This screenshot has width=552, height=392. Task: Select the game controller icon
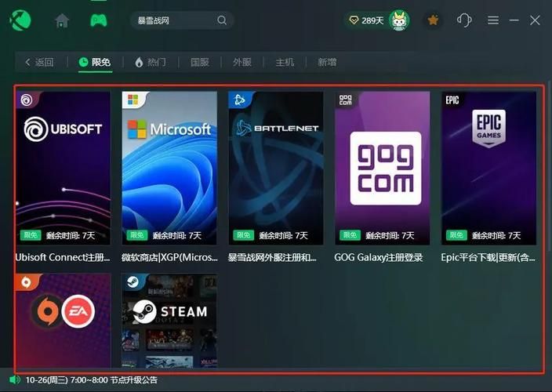[x=99, y=20]
